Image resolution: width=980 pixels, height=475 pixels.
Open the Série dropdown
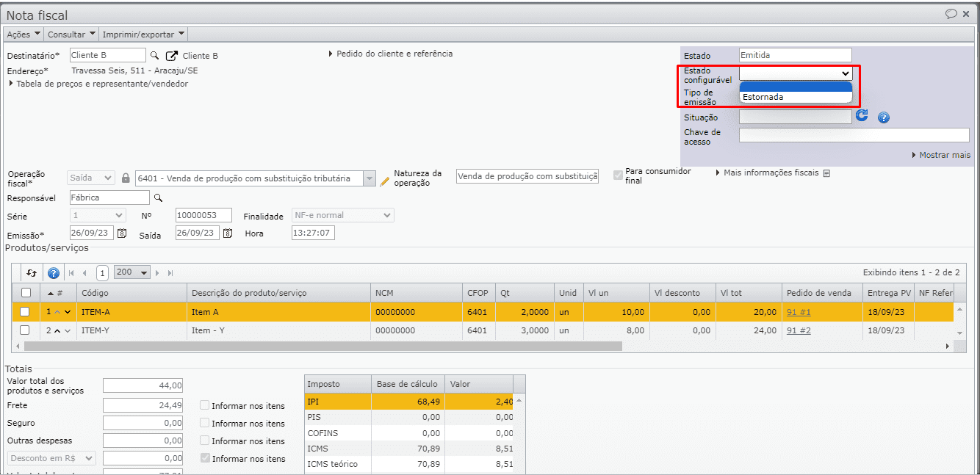[x=98, y=215]
